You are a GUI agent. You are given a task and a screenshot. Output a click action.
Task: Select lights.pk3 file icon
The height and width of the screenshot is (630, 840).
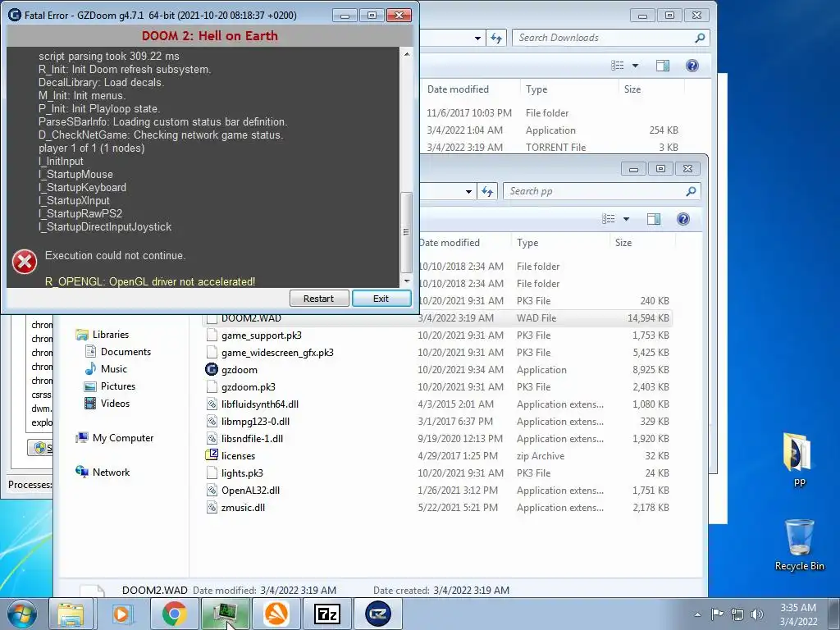click(212, 473)
